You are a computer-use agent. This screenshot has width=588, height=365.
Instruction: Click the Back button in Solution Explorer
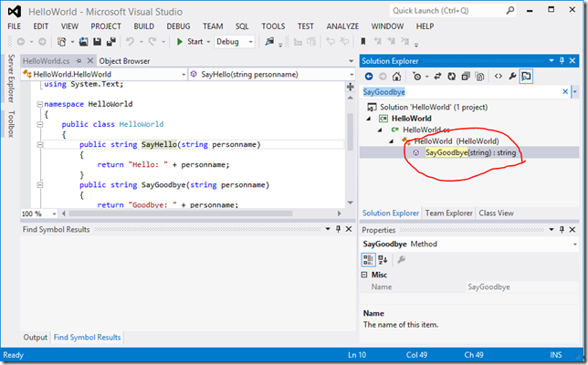tap(369, 77)
